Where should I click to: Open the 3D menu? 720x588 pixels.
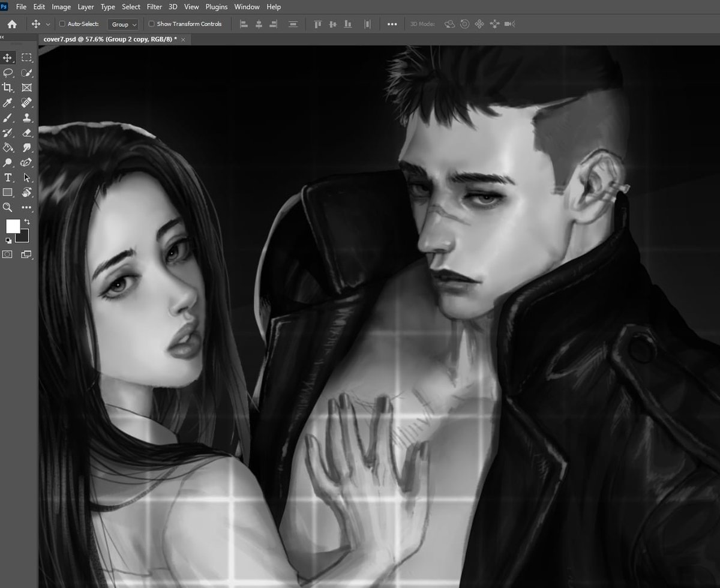[173, 7]
